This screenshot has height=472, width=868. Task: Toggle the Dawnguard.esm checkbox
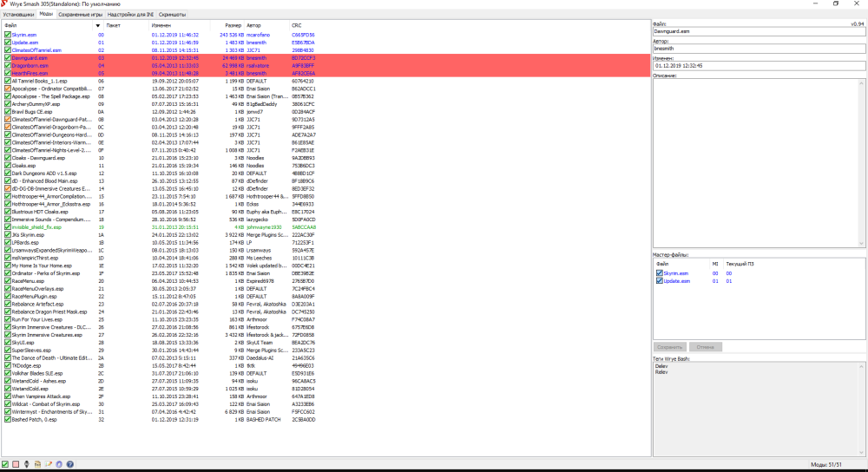(8, 57)
